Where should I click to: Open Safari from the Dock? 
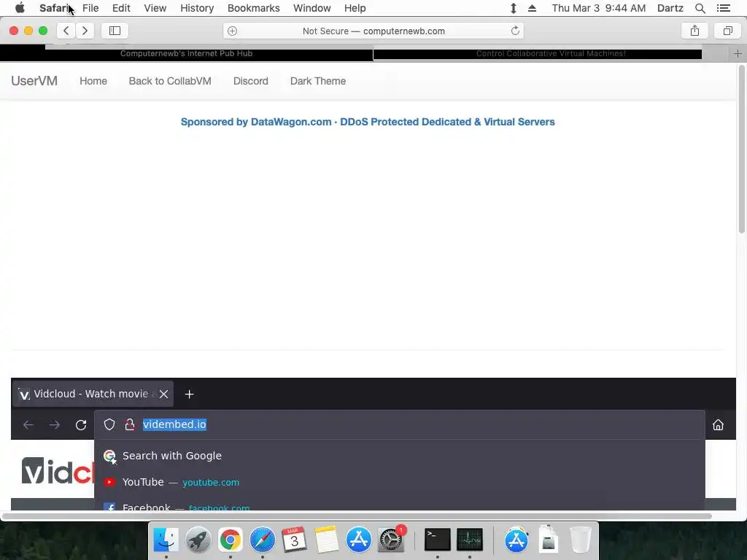(x=262, y=540)
